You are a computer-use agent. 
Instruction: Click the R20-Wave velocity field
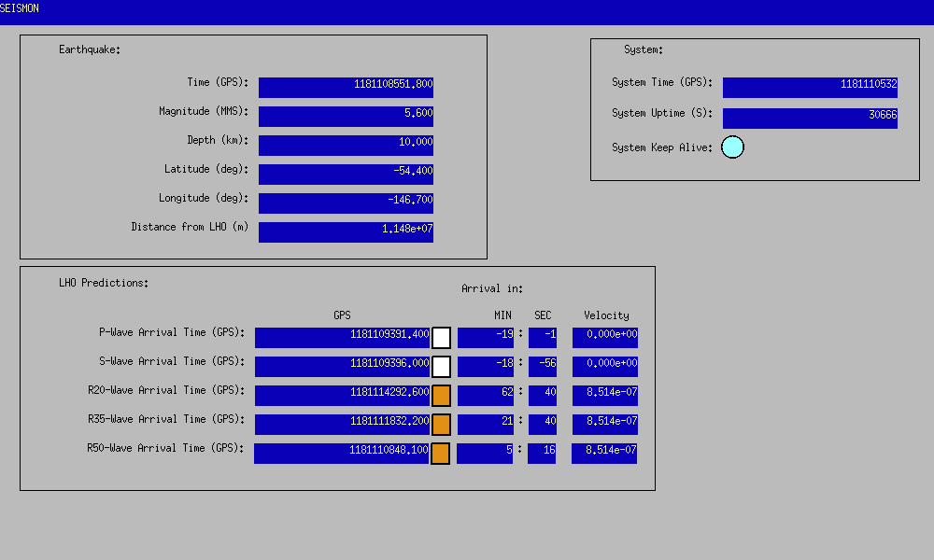coord(605,396)
